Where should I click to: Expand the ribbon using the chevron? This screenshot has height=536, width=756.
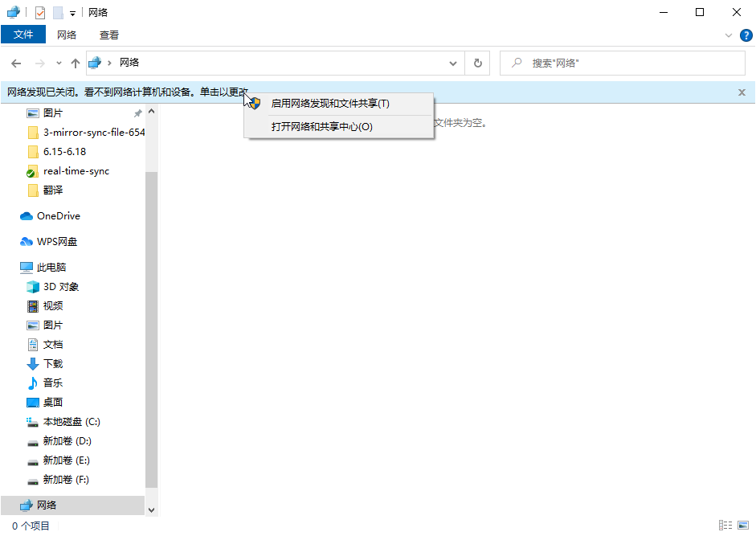[x=729, y=35]
